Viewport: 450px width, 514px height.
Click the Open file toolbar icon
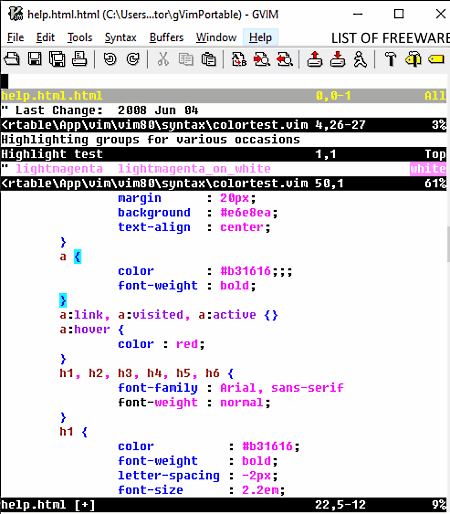pos(12,60)
